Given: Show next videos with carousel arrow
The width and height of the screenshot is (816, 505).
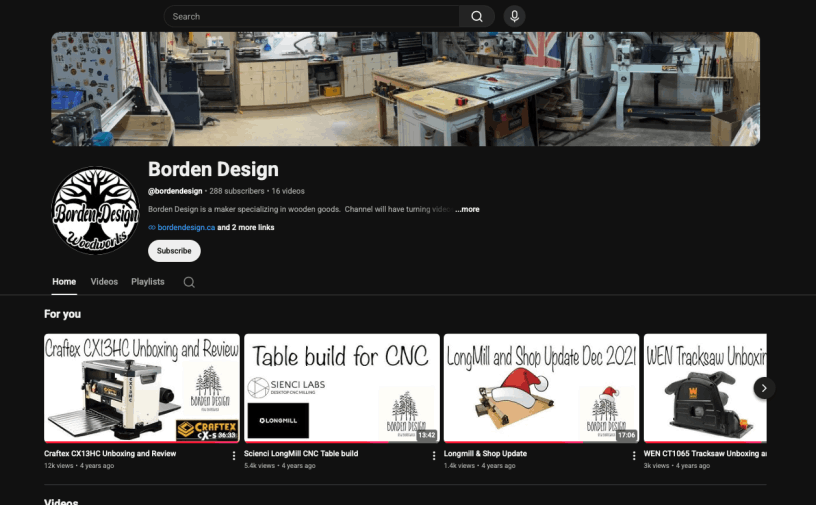Looking at the screenshot, I should (x=764, y=388).
